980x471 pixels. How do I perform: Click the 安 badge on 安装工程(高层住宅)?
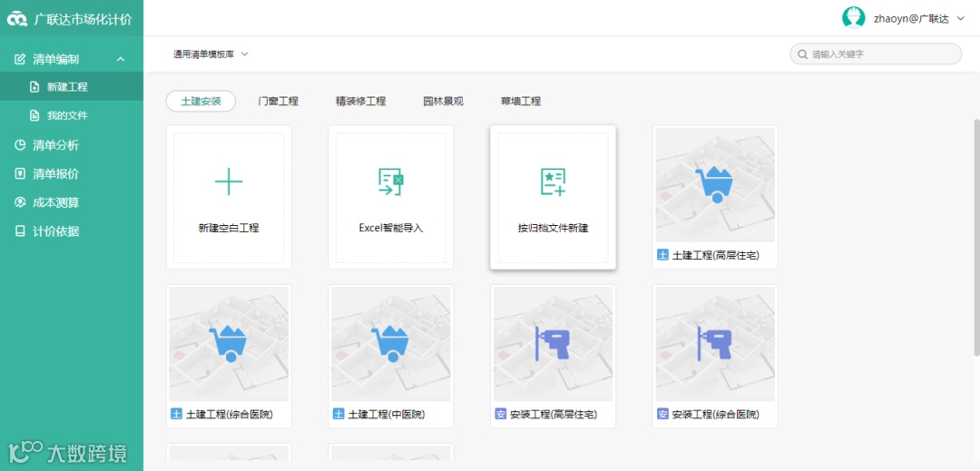(x=501, y=414)
